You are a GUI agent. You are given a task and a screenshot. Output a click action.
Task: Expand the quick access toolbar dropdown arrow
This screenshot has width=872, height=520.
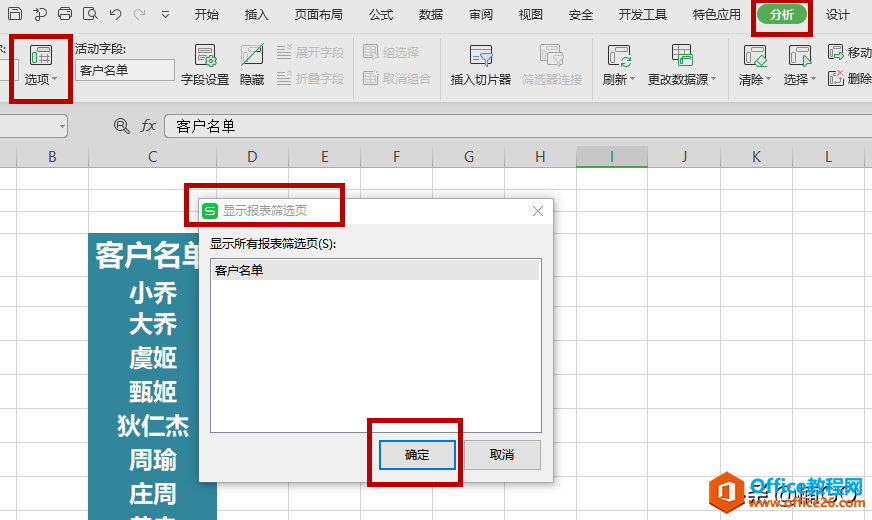(x=165, y=15)
